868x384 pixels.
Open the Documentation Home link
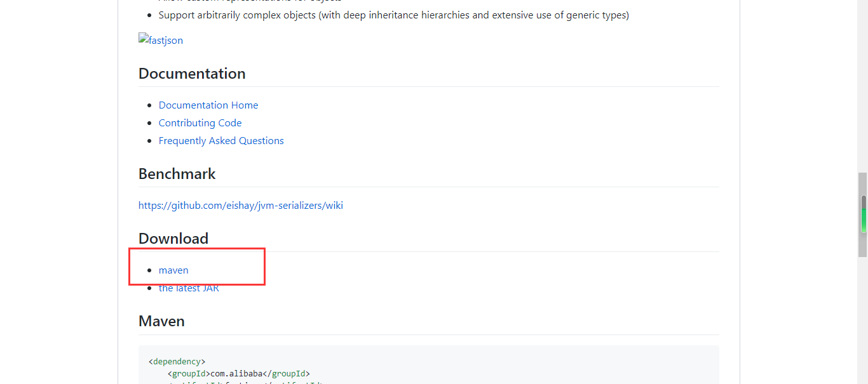208,105
